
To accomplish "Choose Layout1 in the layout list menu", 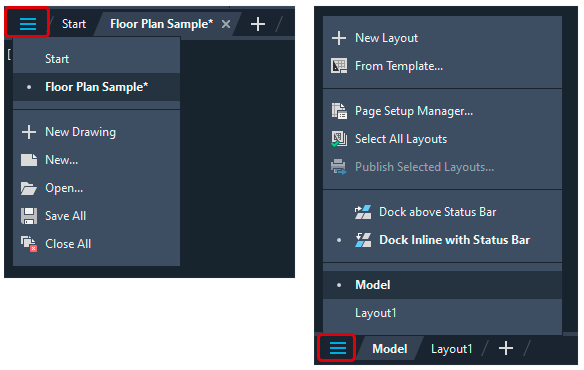I will pos(442,313).
